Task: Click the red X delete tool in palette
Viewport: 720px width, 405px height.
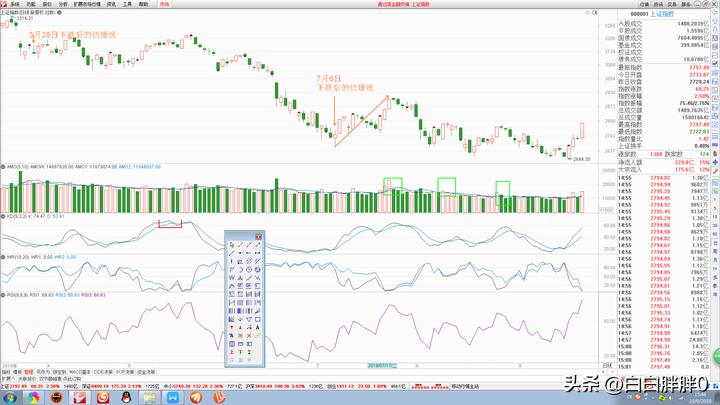Action: (249, 335)
